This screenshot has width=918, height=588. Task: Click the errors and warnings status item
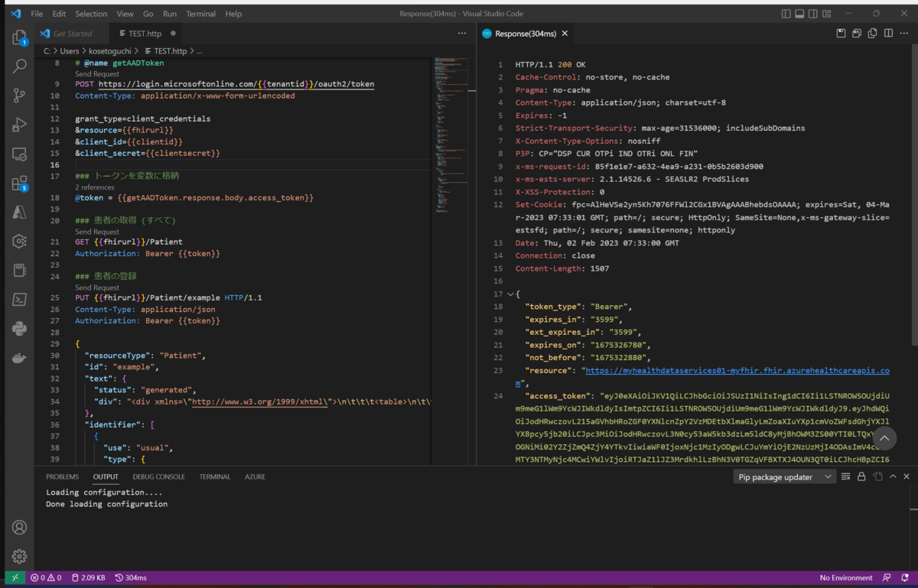(x=46, y=578)
